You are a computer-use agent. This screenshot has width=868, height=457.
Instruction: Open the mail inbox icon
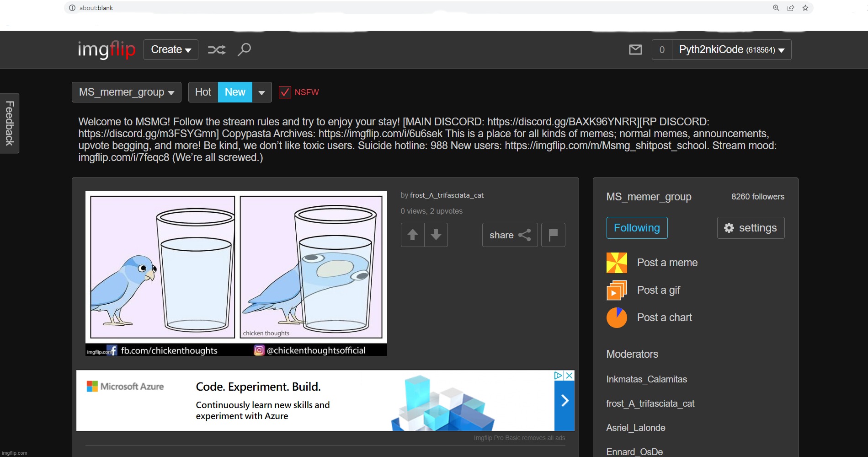635,49
